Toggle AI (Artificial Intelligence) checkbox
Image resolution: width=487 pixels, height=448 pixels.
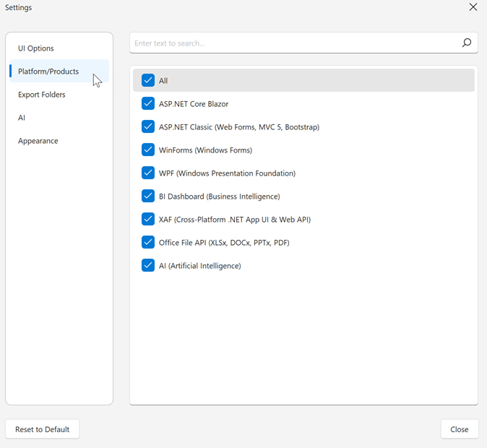pos(148,265)
